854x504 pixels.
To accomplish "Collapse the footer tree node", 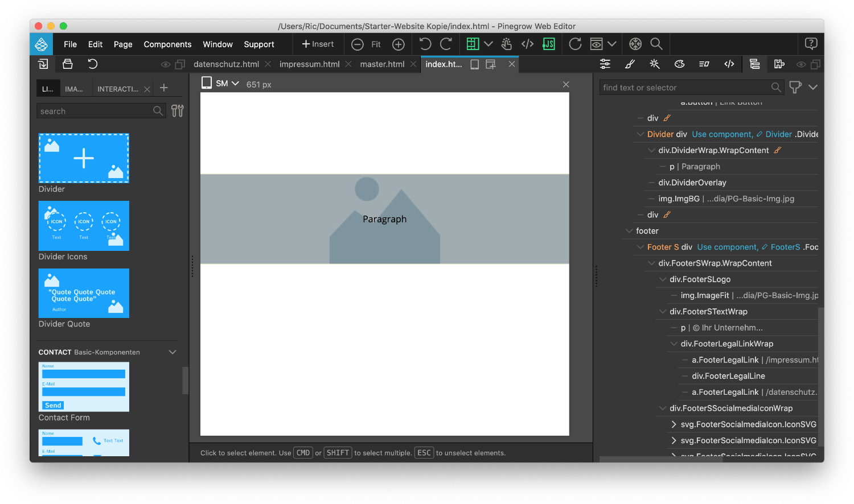I will pyautogui.click(x=629, y=231).
